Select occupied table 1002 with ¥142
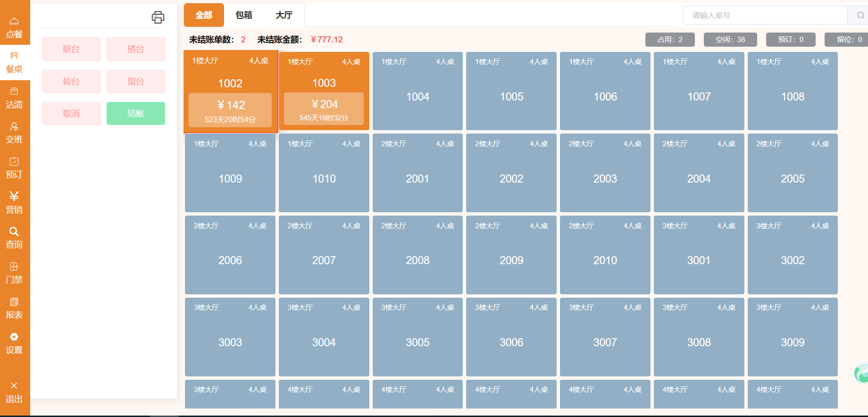 click(x=230, y=91)
